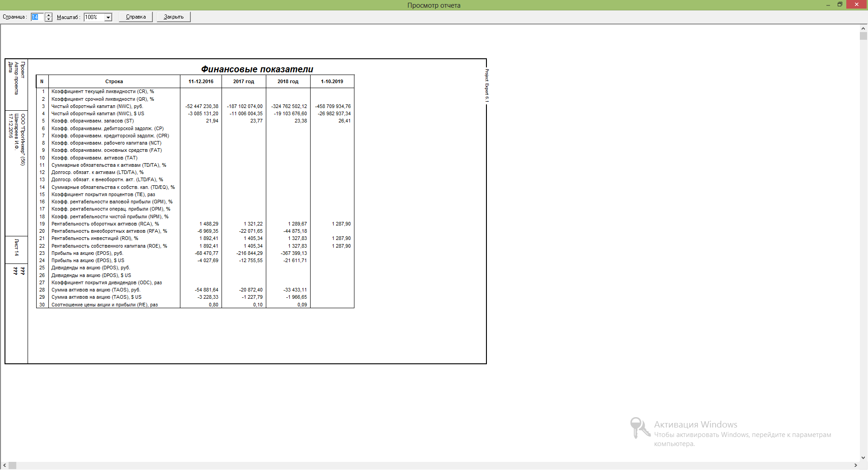Click the value -324 762 502,12
Screen dimensions: 868x470
click(x=289, y=106)
